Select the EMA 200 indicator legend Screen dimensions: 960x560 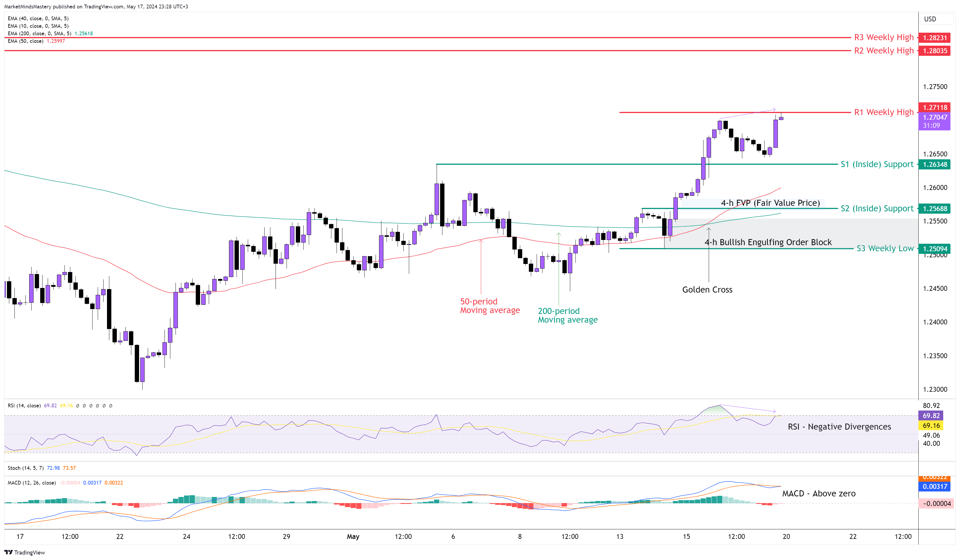39,34
